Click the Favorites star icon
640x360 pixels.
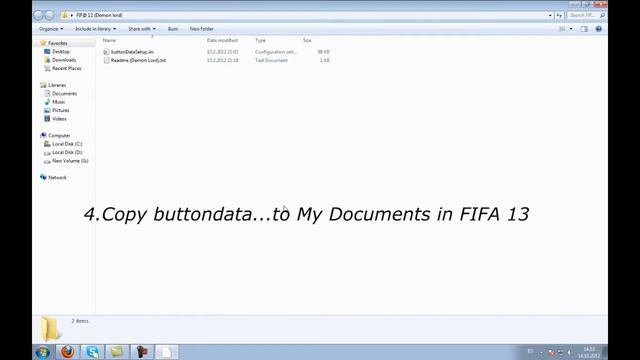point(43,43)
